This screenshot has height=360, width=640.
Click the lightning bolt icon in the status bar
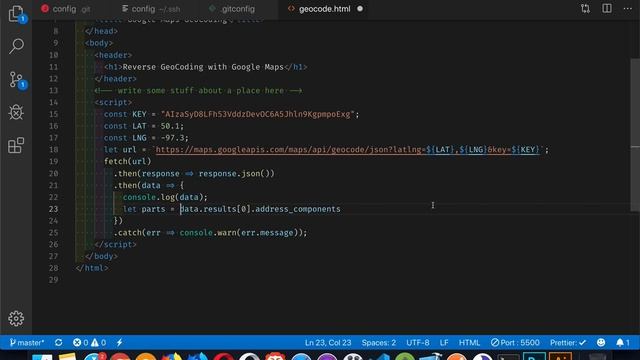[120, 342]
